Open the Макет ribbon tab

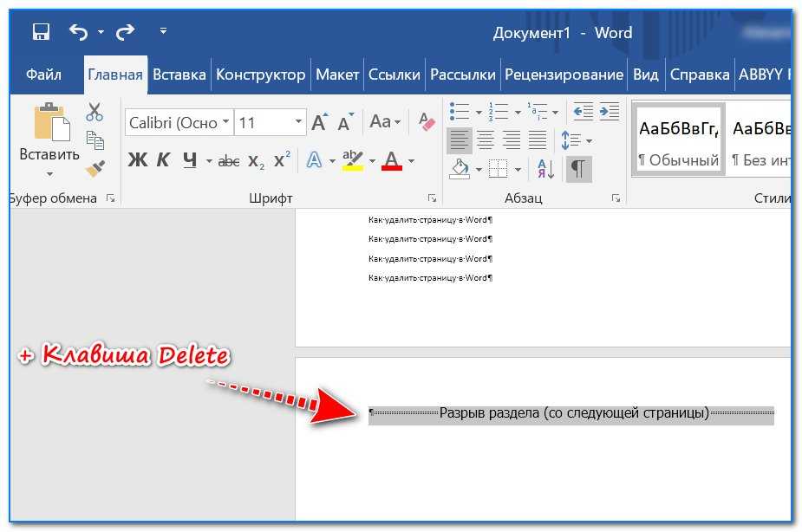[337, 75]
